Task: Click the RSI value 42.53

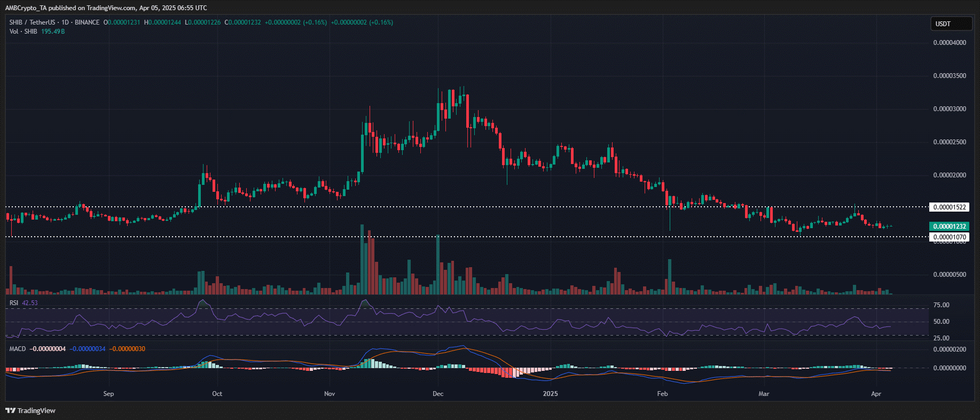Action: [x=30, y=303]
